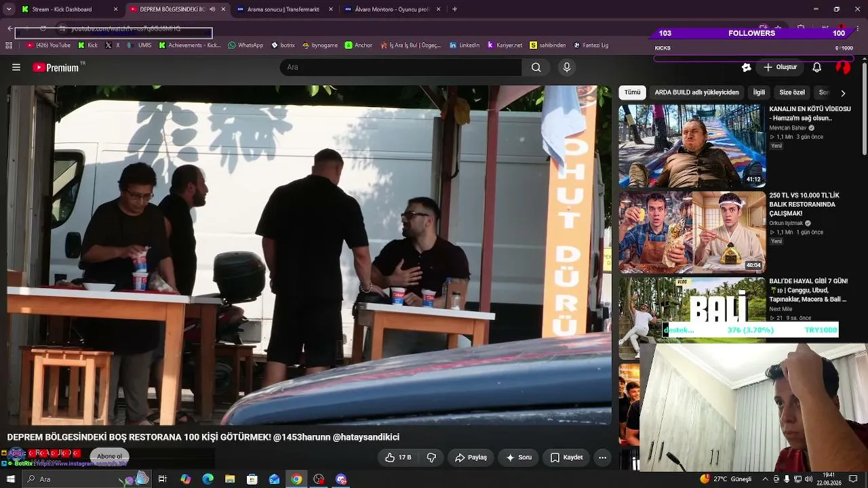Open File Explorer from the taskbar
This screenshot has height=488, width=868.
click(230, 479)
